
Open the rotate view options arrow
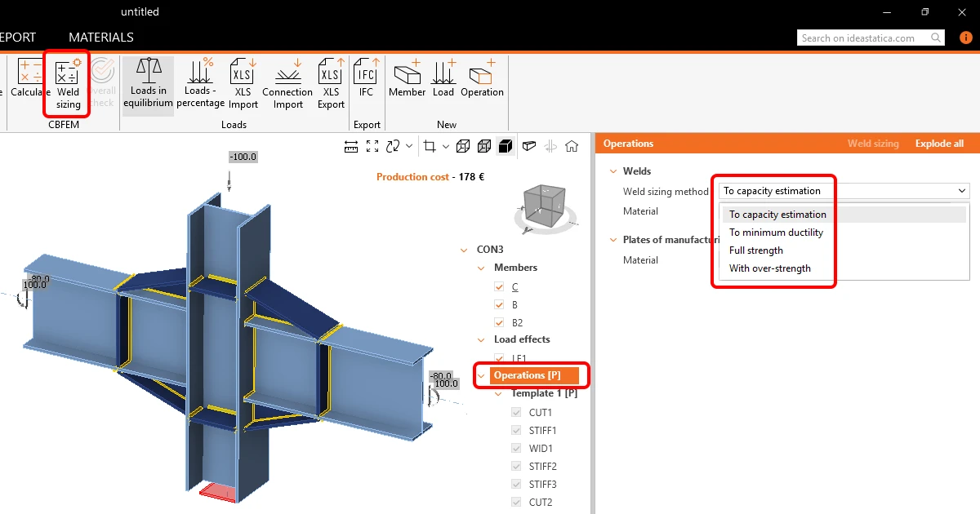408,147
